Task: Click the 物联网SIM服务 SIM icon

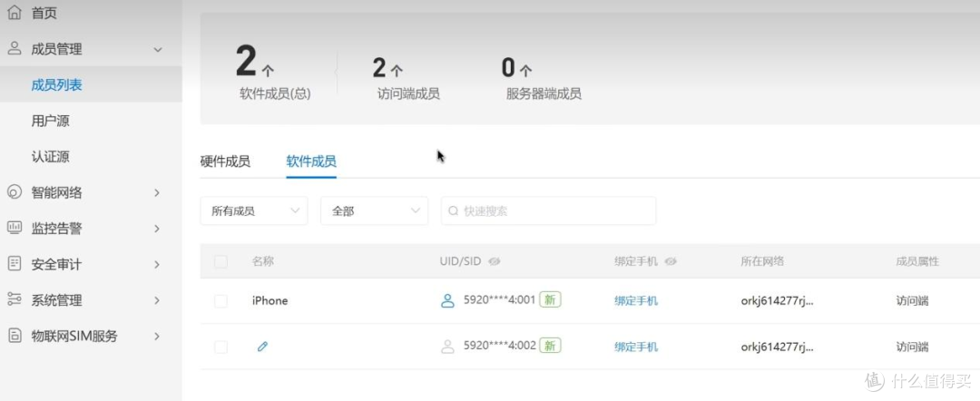Action: [14, 336]
